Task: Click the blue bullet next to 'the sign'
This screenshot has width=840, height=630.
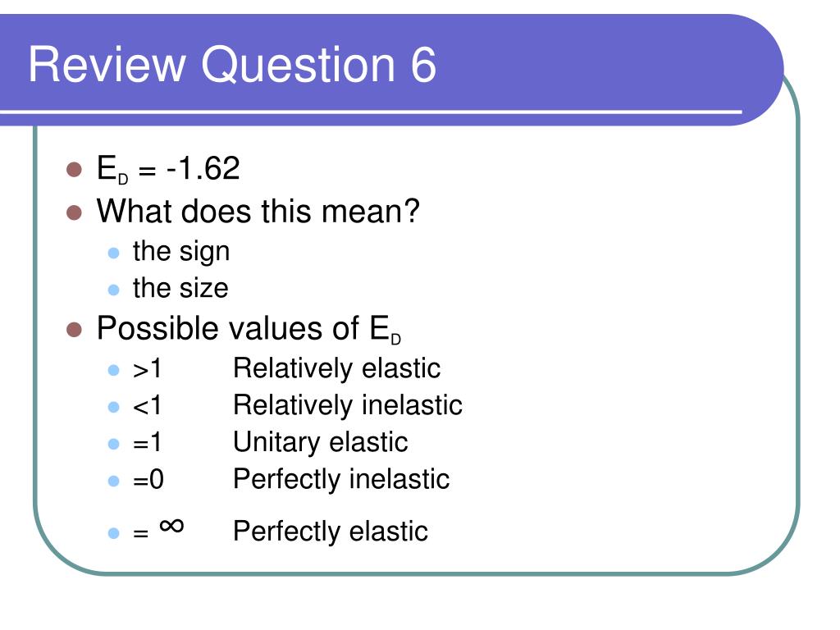Action: click(113, 253)
